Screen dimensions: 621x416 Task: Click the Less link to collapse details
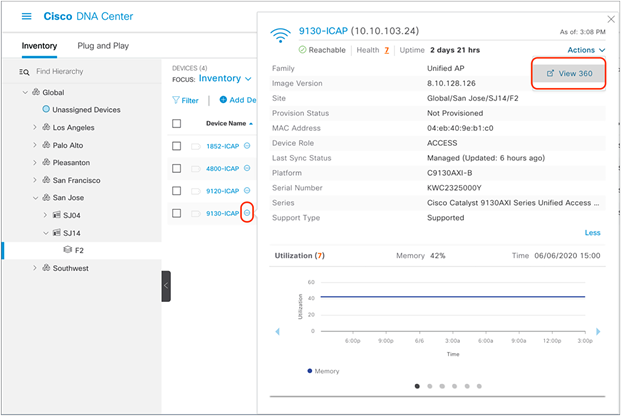(x=592, y=233)
